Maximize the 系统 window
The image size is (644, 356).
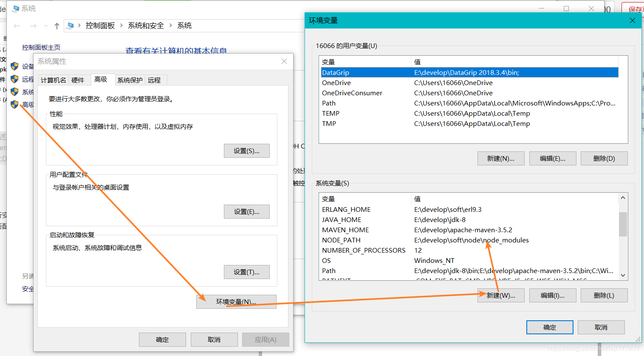(566, 9)
